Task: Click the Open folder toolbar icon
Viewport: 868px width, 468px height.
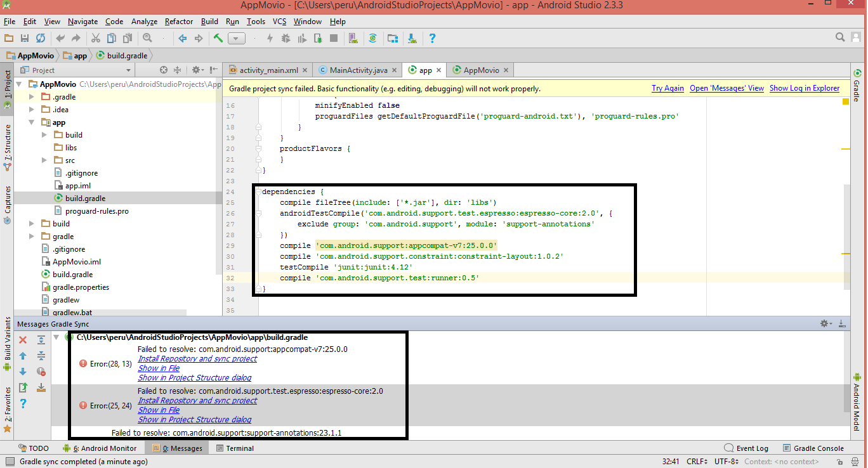Action: [9, 39]
